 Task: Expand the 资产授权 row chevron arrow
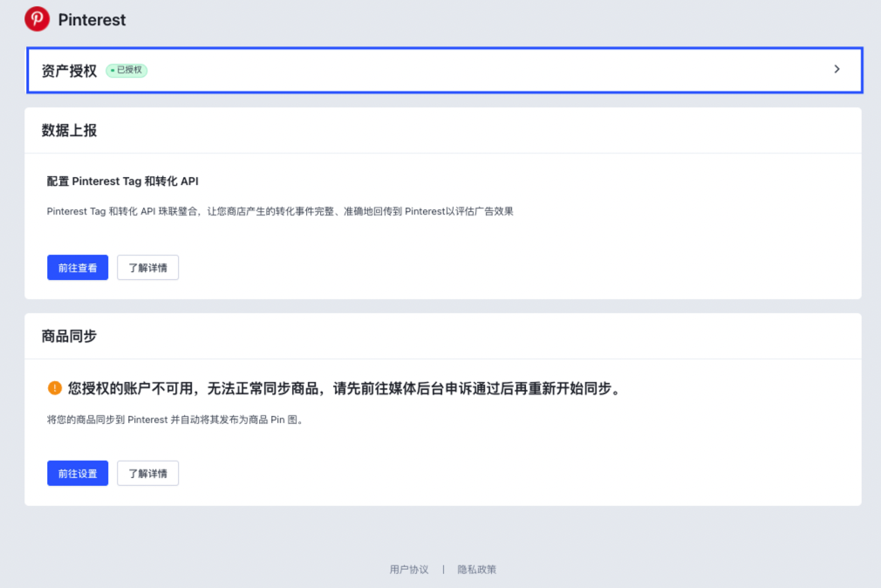pyautogui.click(x=837, y=69)
